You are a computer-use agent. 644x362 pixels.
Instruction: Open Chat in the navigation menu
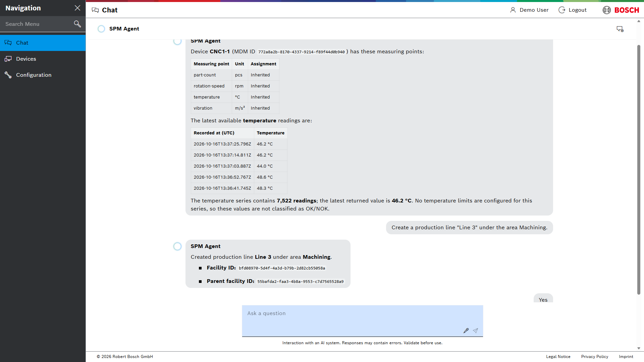(43, 43)
